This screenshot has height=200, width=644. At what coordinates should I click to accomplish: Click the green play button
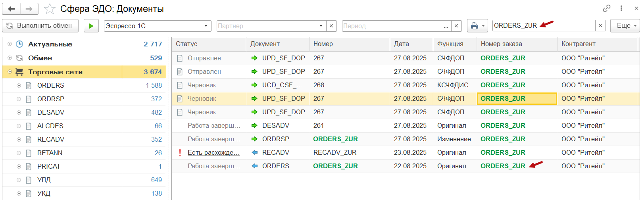click(x=91, y=26)
